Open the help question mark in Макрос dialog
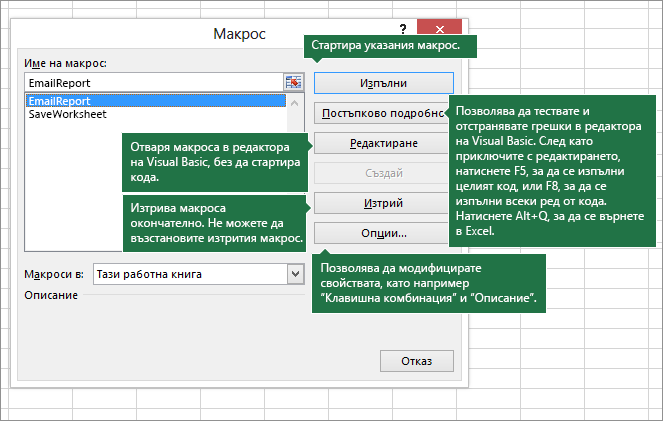Viewport: 663px width, 421px height. pos(403,29)
